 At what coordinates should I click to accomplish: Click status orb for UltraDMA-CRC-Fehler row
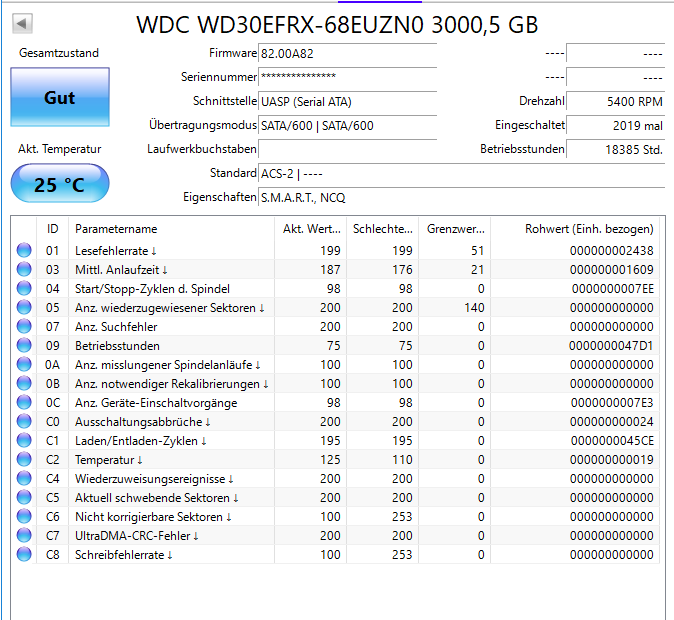pos(24,535)
